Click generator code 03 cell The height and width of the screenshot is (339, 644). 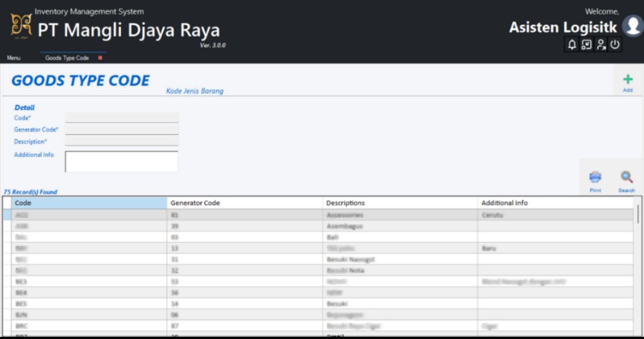(x=245, y=237)
